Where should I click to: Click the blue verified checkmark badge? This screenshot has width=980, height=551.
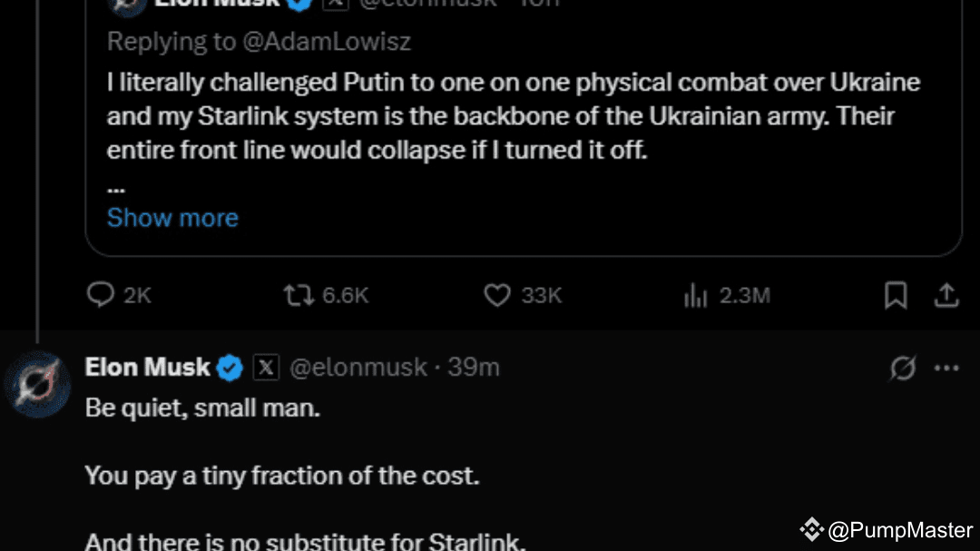[x=230, y=368]
